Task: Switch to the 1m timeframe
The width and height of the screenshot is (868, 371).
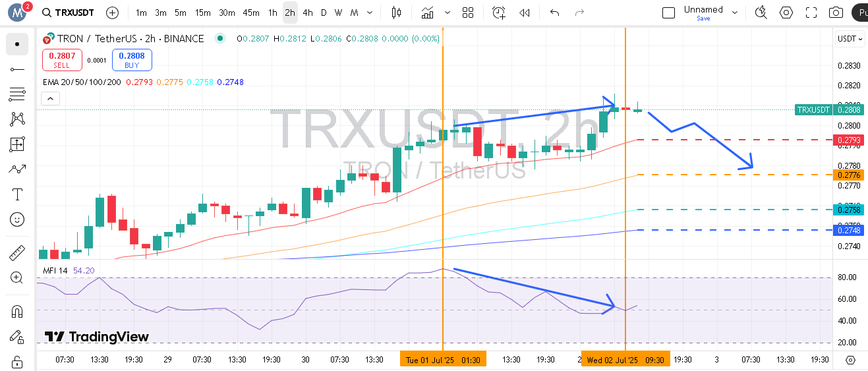Action: [x=141, y=13]
